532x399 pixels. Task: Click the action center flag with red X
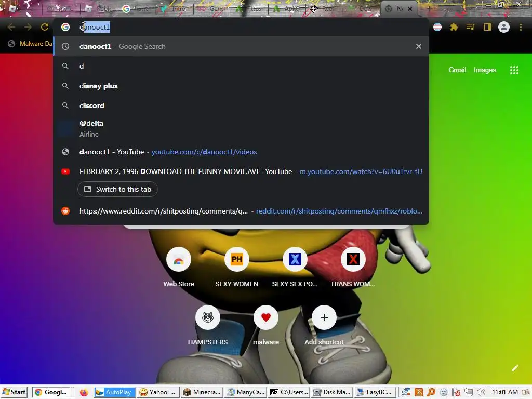tap(456, 393)
